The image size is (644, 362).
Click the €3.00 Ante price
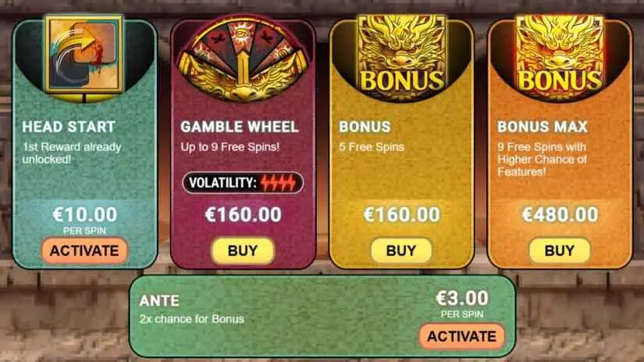[x=462, y=298]
